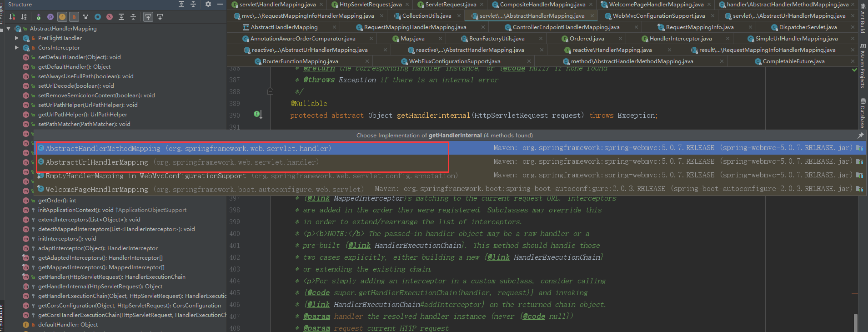Switch to WebMvcConfigurationSupport.java tab
The width and height of the screenshot is (868, 332).
658,16
